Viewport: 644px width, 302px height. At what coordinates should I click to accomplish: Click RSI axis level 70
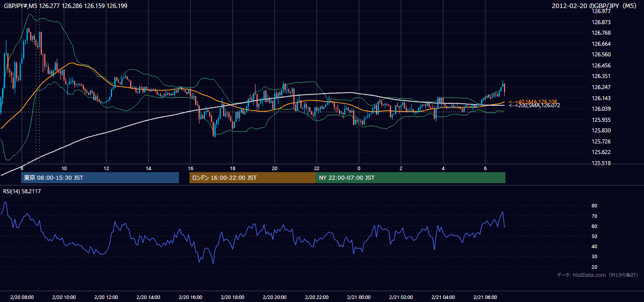[594, 216]
